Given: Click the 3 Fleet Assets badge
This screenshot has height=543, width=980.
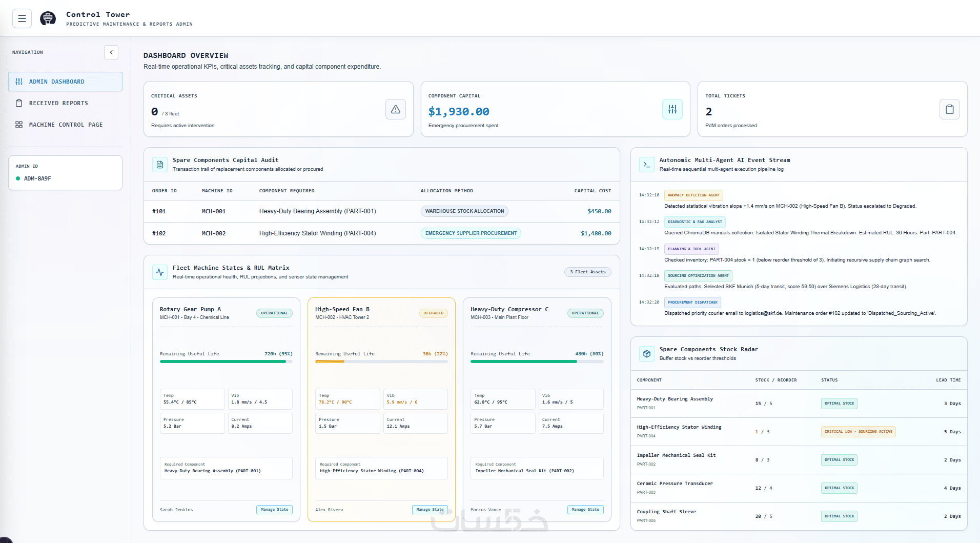Looking at the screenshot, I should click(588, 272).
